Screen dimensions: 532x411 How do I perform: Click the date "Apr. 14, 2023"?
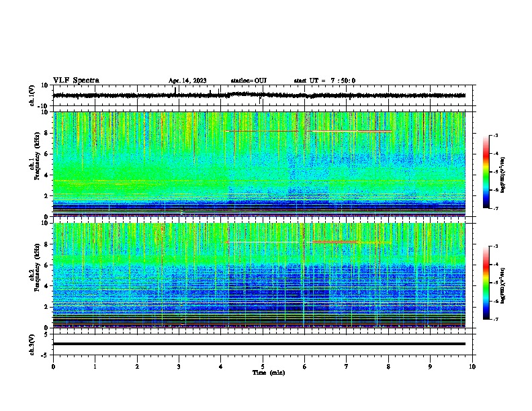[187, 81]
